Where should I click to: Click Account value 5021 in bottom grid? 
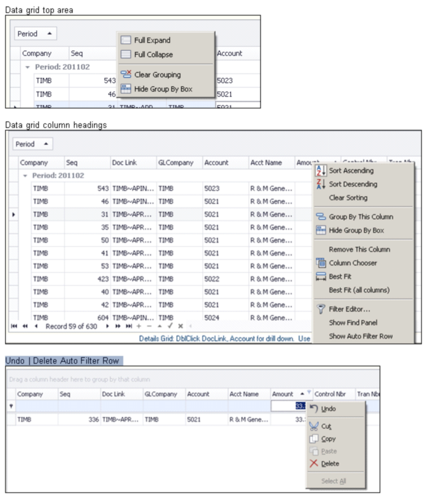(x=194, y=420)
